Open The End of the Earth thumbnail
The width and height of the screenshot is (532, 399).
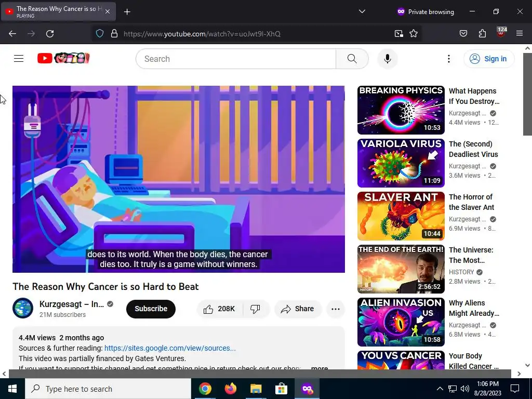[401, 269]
